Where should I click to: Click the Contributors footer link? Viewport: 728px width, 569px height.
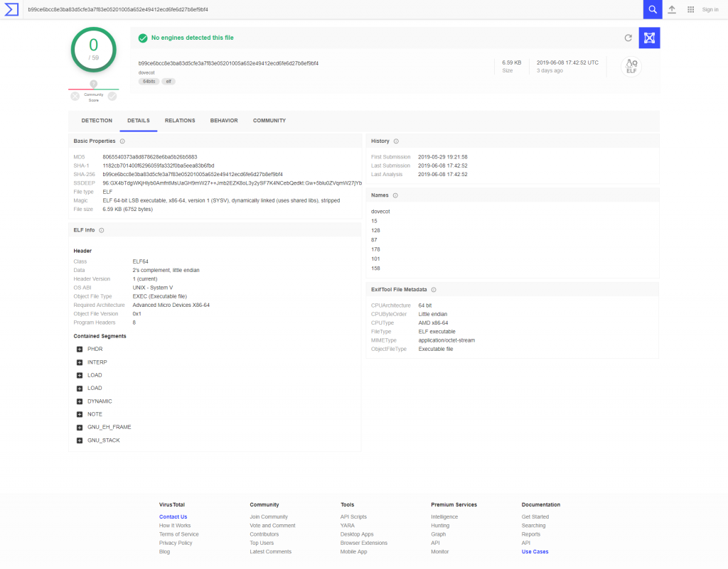[x=264, y=534]
